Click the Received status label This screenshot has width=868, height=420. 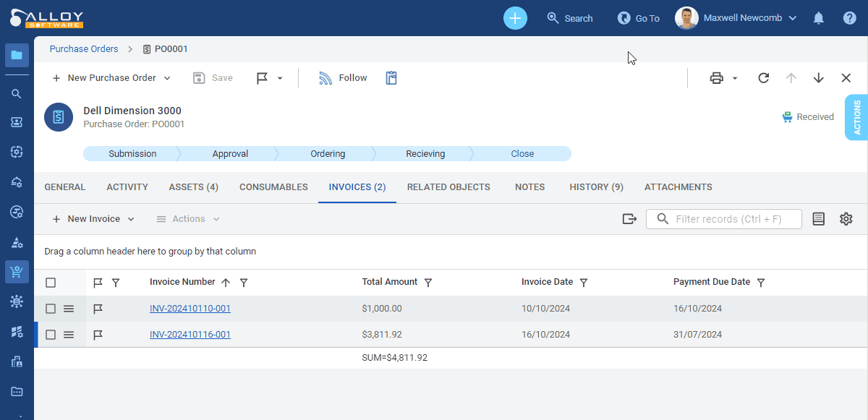point(808,117)
